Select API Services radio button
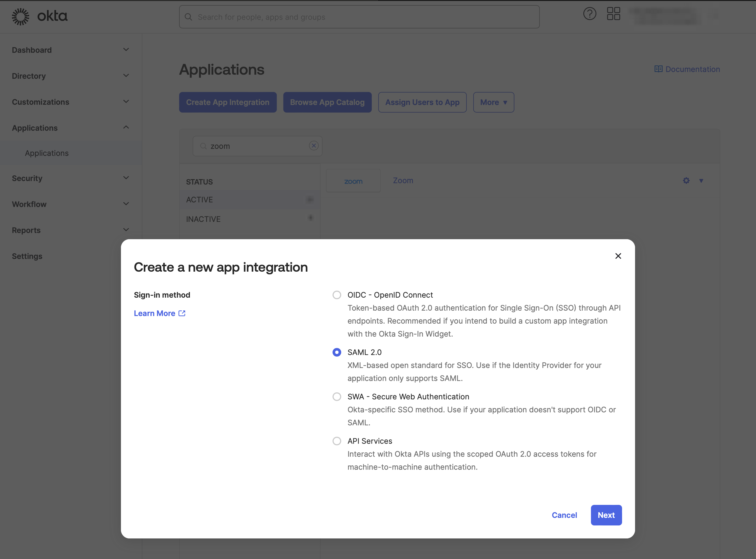This screenshot has height=559, width=756. coord(337,441)
